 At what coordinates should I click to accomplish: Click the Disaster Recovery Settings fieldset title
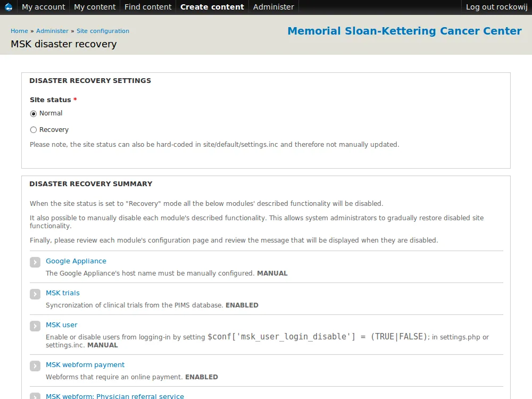point(90,81)
